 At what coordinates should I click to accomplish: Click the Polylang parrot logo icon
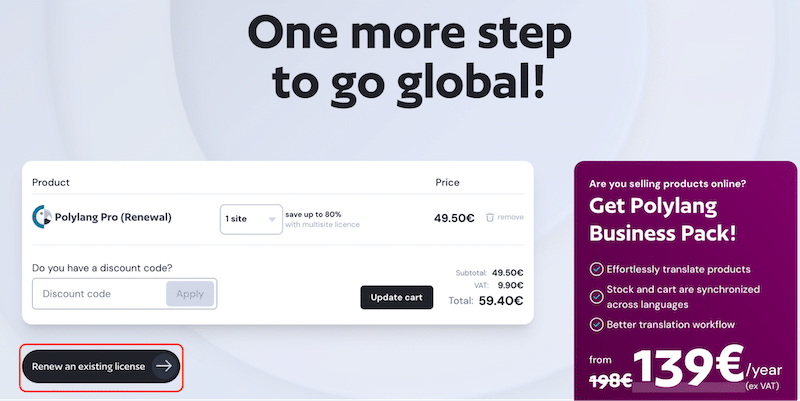42,217
